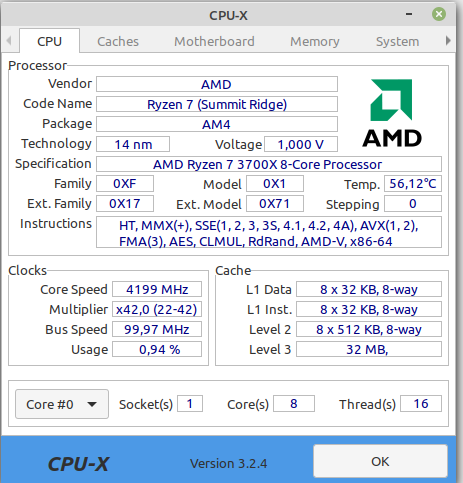Click the Core Speed value field
The image size is (463, 483).
[x=157, y=289]
